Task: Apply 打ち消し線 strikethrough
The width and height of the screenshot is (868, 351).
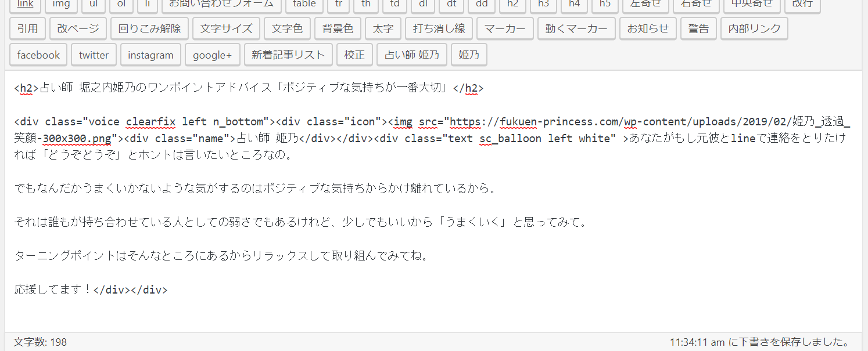Action: point(439,28)
